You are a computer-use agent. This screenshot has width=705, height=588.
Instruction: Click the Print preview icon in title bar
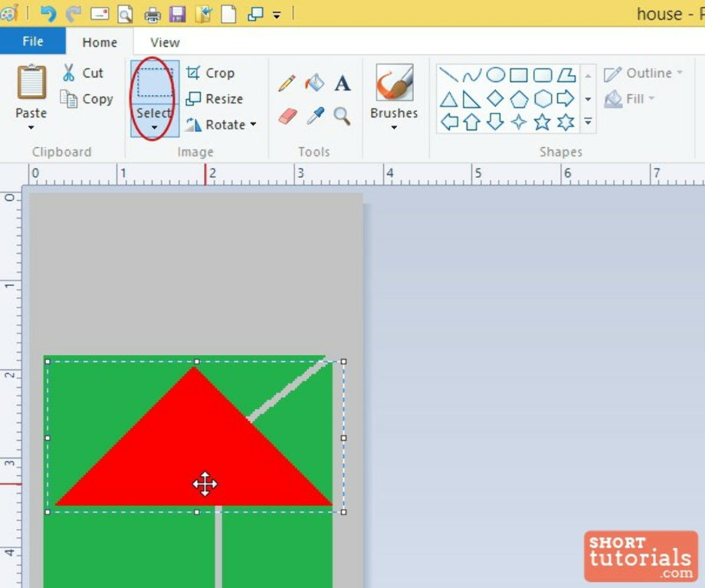click(x=125, y=14)
